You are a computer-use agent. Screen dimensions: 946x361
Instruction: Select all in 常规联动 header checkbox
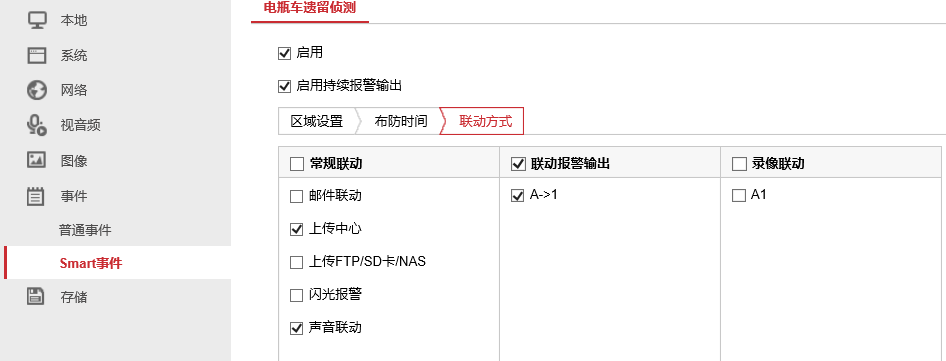pyautogui.click(x=297, y=164)
